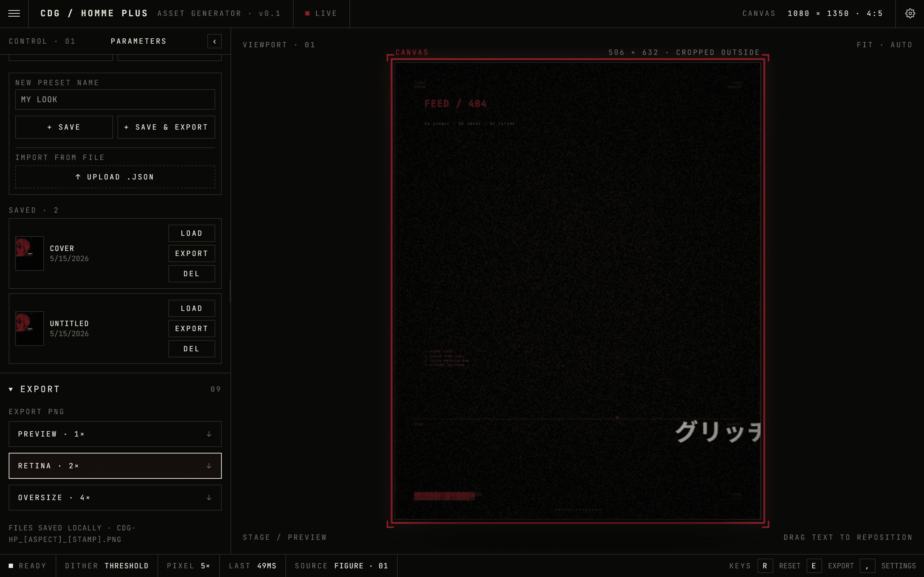Screen dimensions: 924x577
Task: Click the Oversize 4× download arrow
Action: (209, 497)
